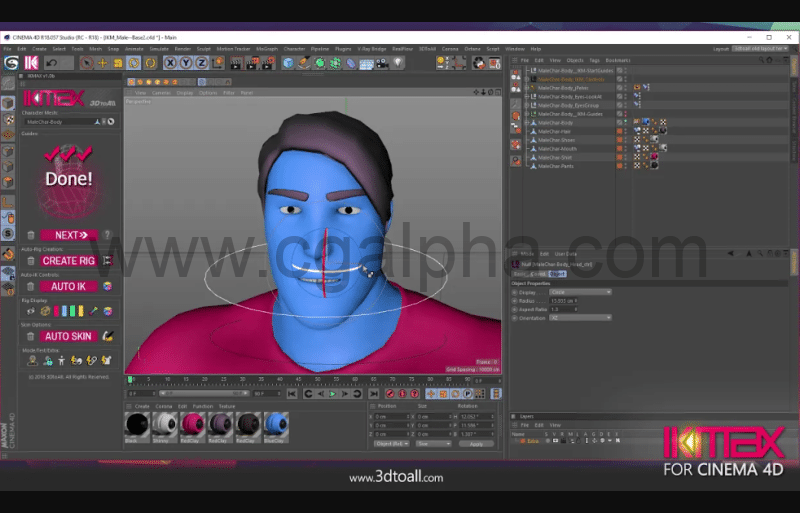
Task: Toggle layer color square for MaleChar-Shoes
Action: pyautogui.click(x=619, y=140)
